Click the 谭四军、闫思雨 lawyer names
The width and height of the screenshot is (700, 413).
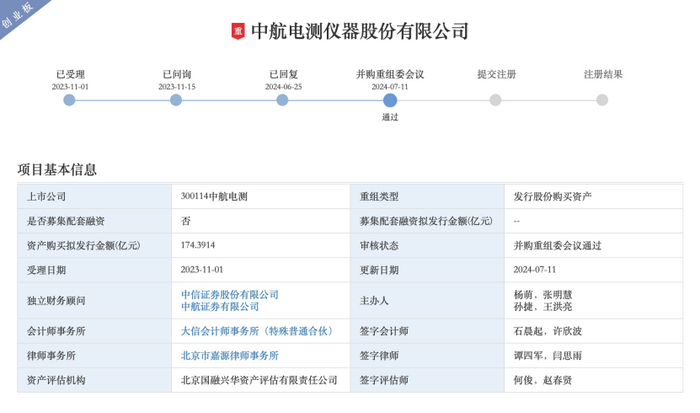pyautogui.click(x=547, y=356)
